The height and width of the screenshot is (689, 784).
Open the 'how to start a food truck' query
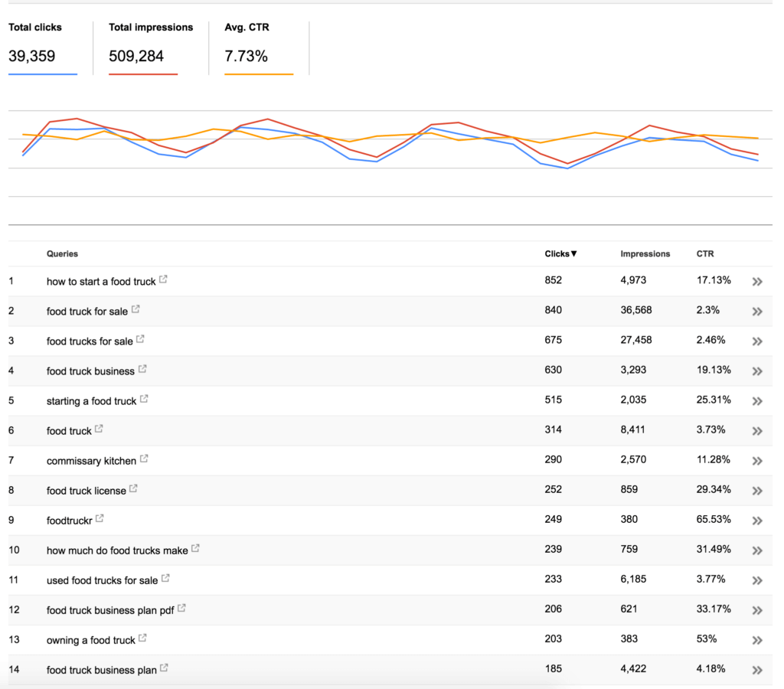point(101,282)
